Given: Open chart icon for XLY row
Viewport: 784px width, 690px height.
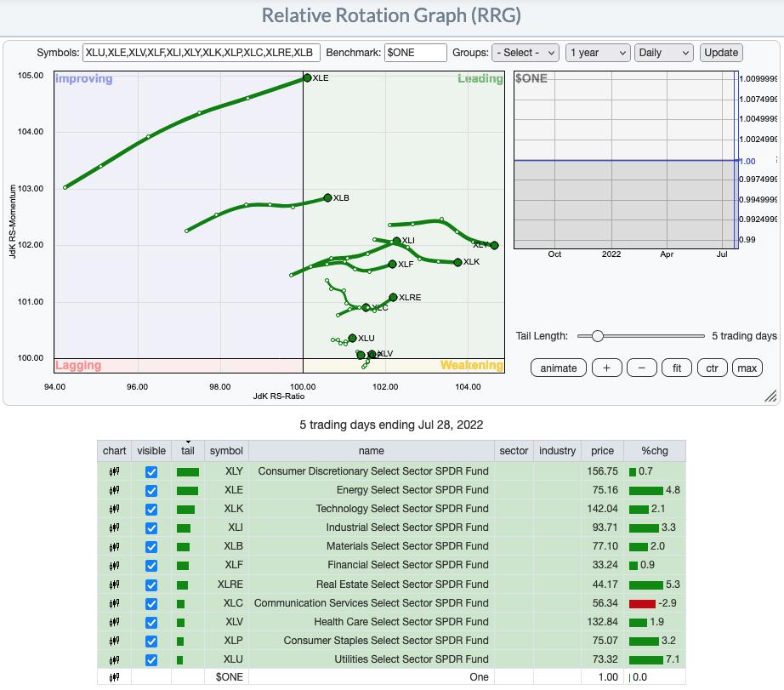Looking at the screenshot, I should coord(115,471).
